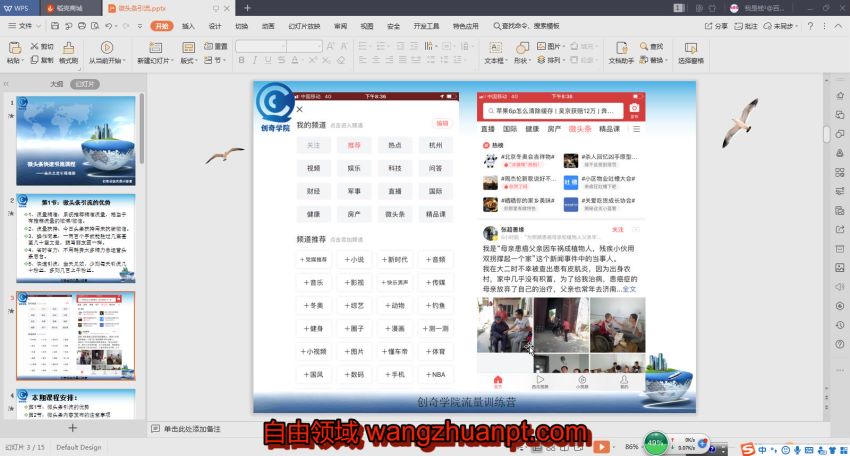Expand the quick access toolbar customize arrow

pyautogui.click(x=140, y=25)
